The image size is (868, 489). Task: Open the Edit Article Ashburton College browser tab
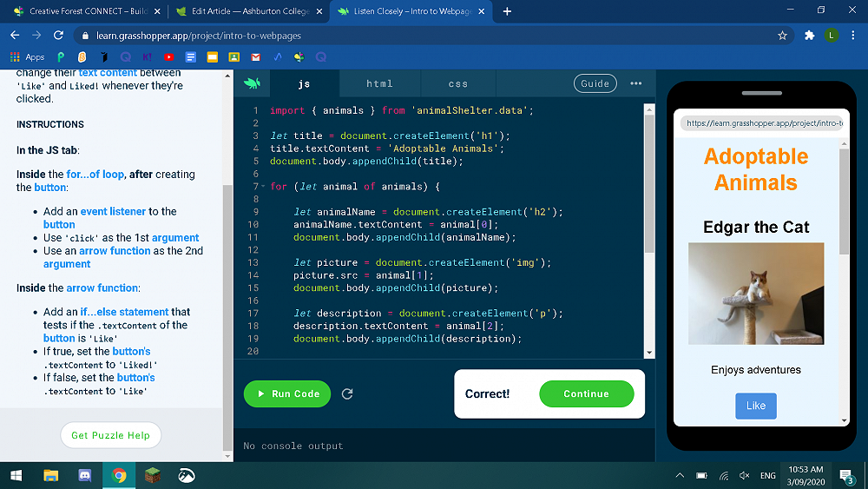248,11
